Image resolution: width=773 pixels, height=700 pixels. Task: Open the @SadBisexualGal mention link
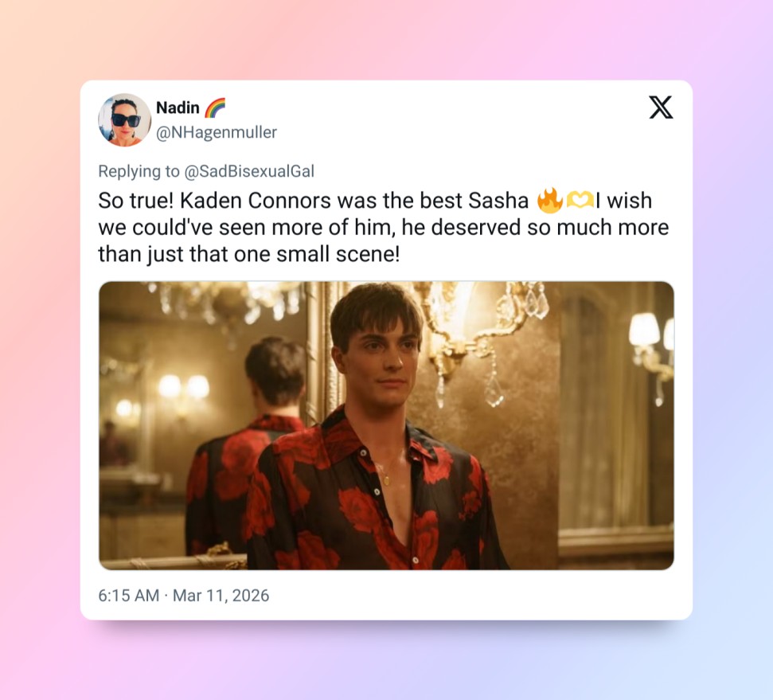pyautogui.click(x=249, y=171)
